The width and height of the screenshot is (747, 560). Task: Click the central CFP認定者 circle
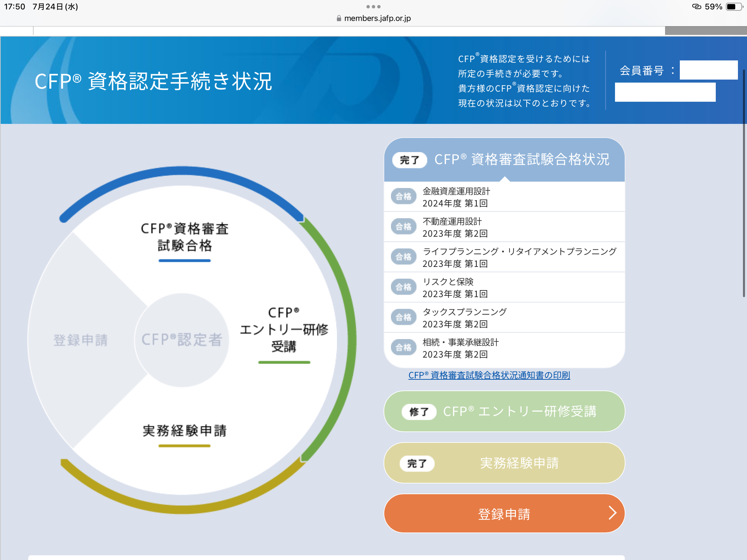(182, 340)
